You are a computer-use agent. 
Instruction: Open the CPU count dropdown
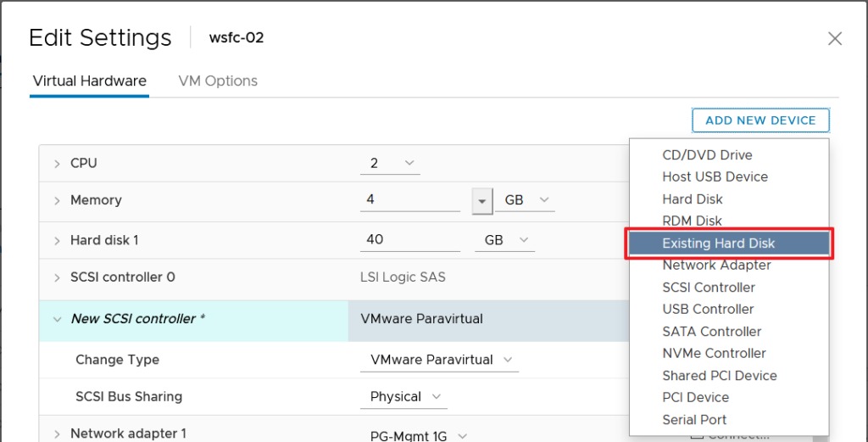click(391, 163)
